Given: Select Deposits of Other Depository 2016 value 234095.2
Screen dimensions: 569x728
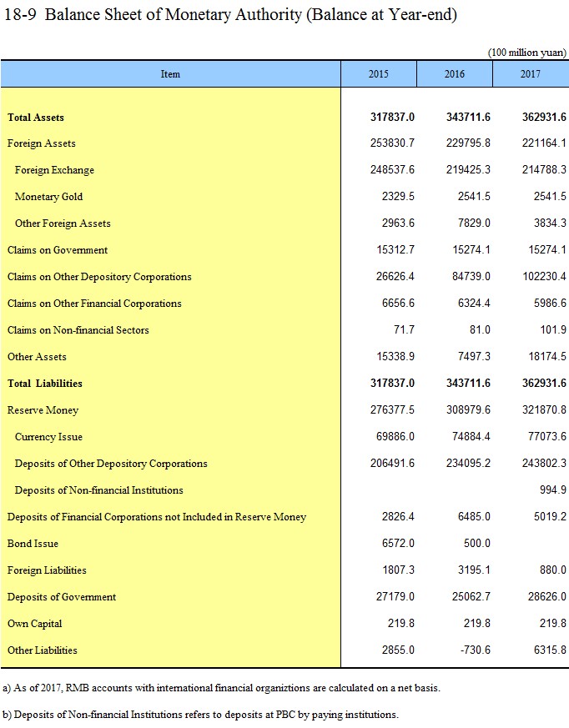Looking at the screenshot, I should (468, 464).
